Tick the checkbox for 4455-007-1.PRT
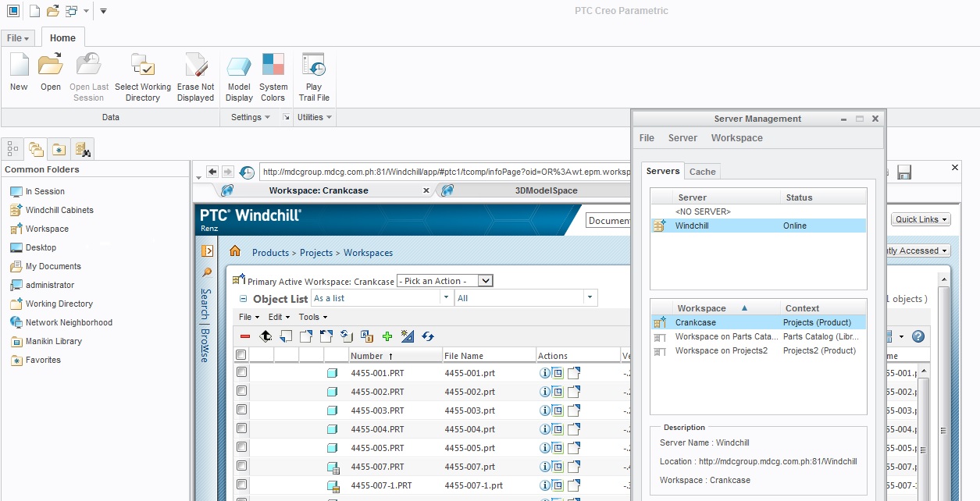980x501 pixels. point(241,485)
